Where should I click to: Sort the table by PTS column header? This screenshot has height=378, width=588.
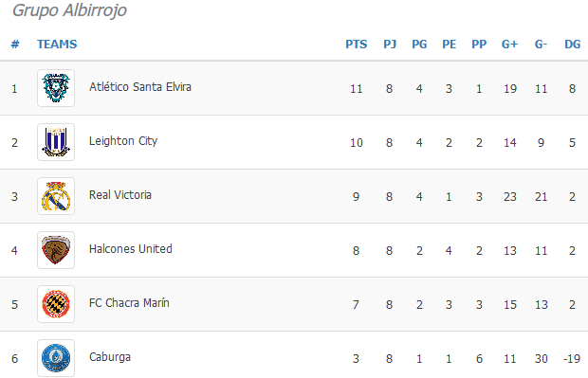point(357,45)
